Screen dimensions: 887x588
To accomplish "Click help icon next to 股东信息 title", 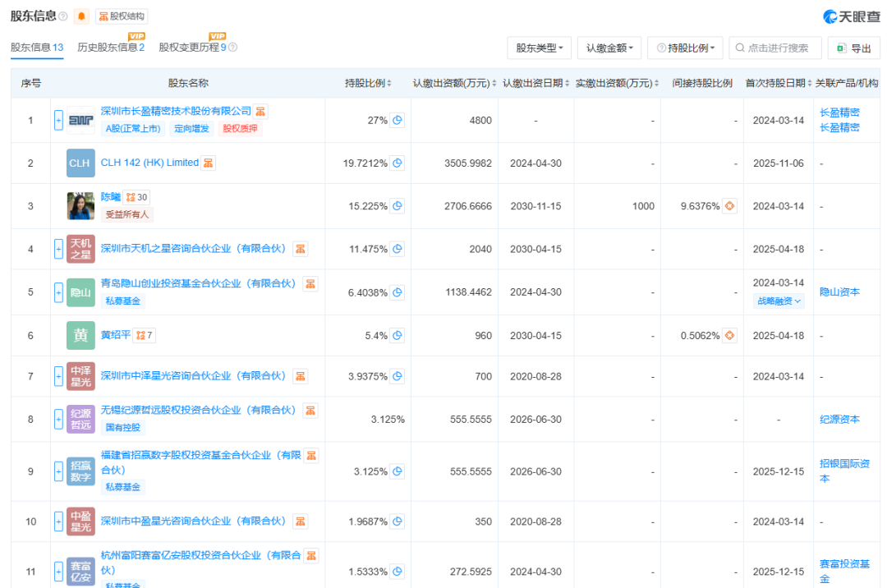I will pyautogui.click(x=63, y=16).
